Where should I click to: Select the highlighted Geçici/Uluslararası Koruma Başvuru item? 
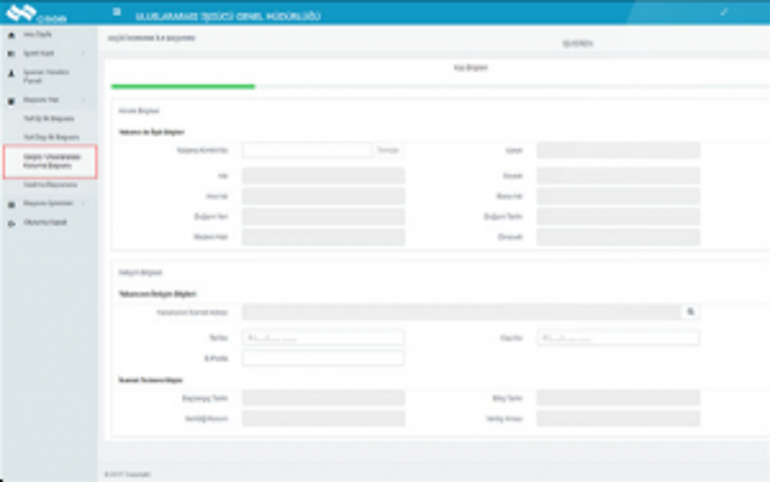[50, 160]
